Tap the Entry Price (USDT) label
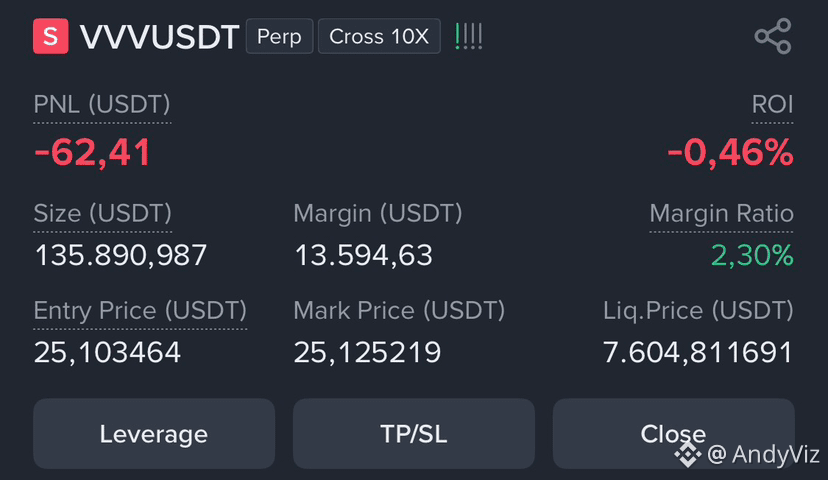828x480 pixels. [140, 310]
